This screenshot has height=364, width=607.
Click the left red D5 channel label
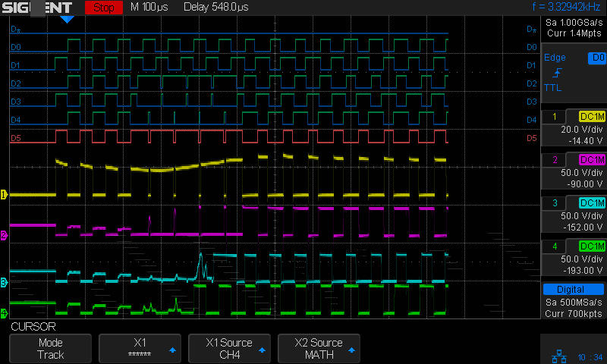[16, 138]
